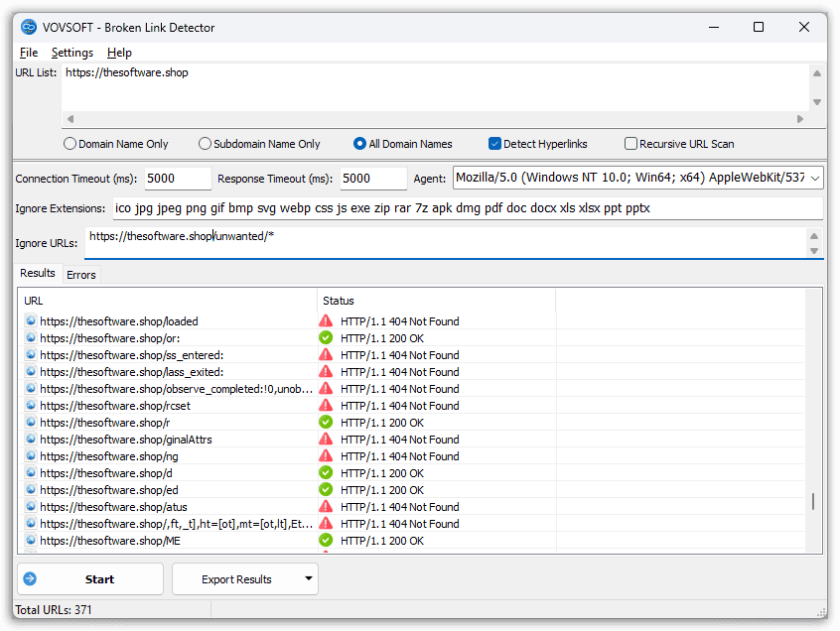The image size is (840, 631).
Task: Enable Recursive URL Scan checkbox
Action: [x=631, y=144]
